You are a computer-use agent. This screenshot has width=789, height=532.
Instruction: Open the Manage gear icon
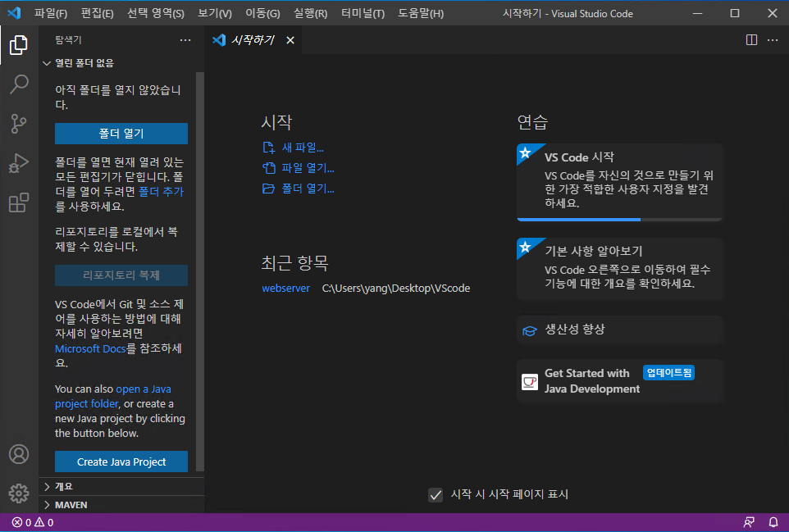19,493
